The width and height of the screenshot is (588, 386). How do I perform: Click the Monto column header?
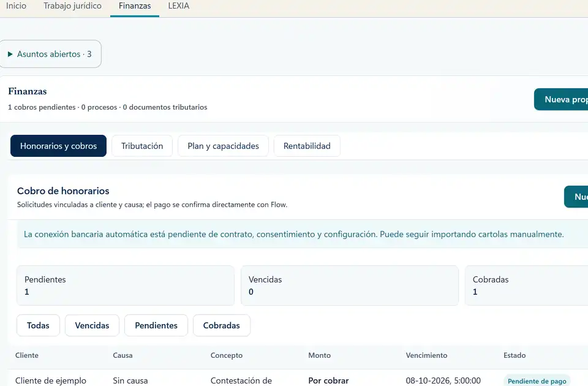320,355
